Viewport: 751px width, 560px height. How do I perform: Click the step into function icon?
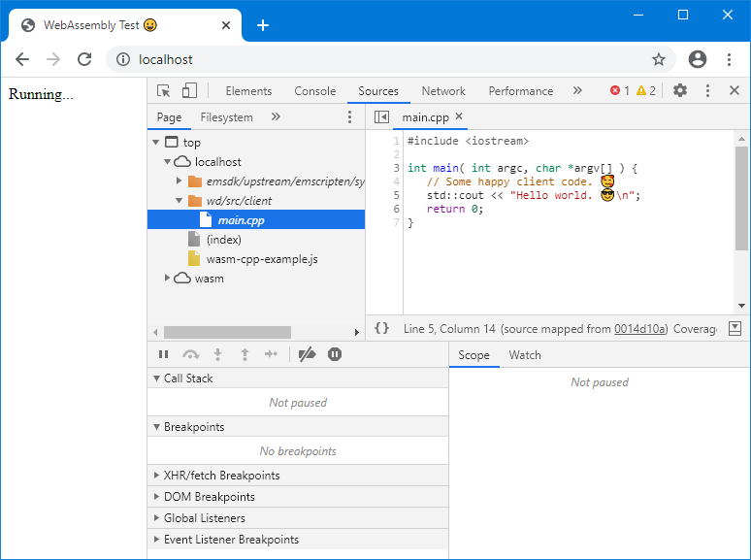click(x=218, y=354)
